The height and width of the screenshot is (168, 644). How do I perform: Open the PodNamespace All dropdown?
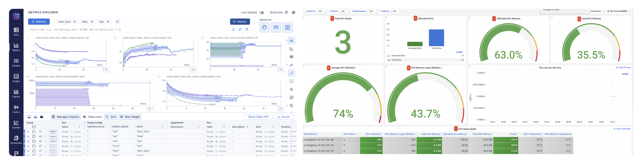pyautogui.click(x=373, y=11)
